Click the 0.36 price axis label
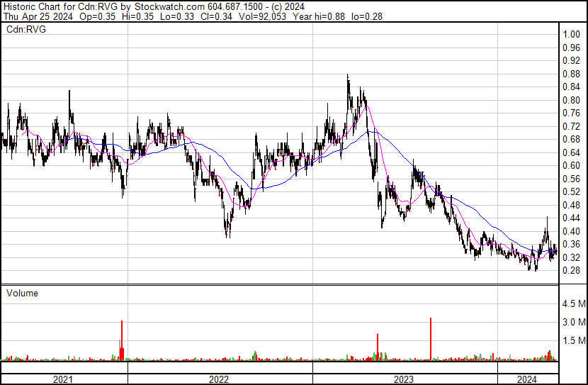The image size is (588, 385). click(x=572, y=245)
